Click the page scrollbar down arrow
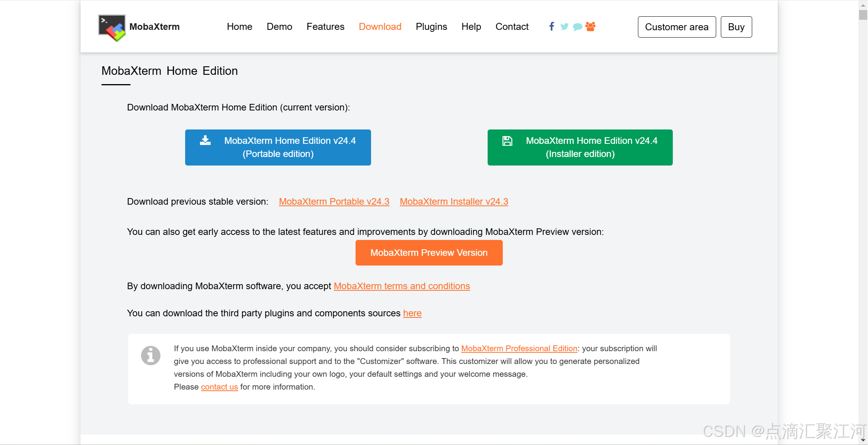Image resolution: width=868 pixels, height=445 pixels. [863, 440]
